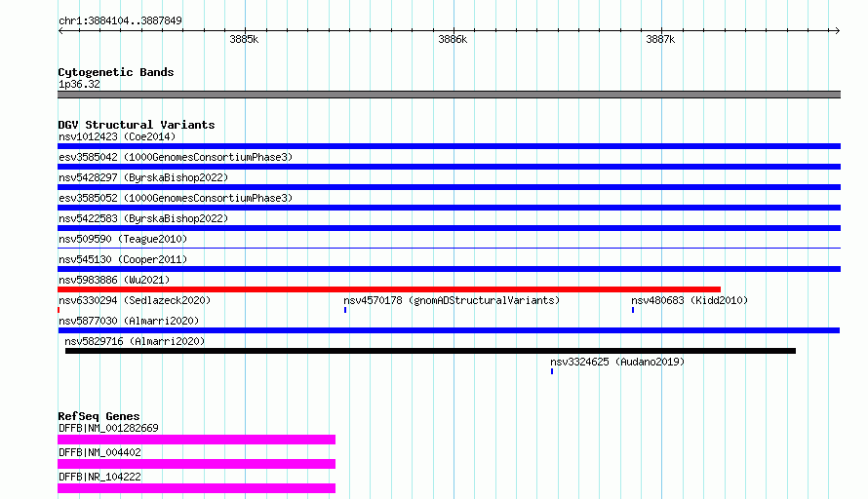The height and width of the screenshot is (499, 868).
Task: Click the 1p36.32 band label
Action: (79, 84)
